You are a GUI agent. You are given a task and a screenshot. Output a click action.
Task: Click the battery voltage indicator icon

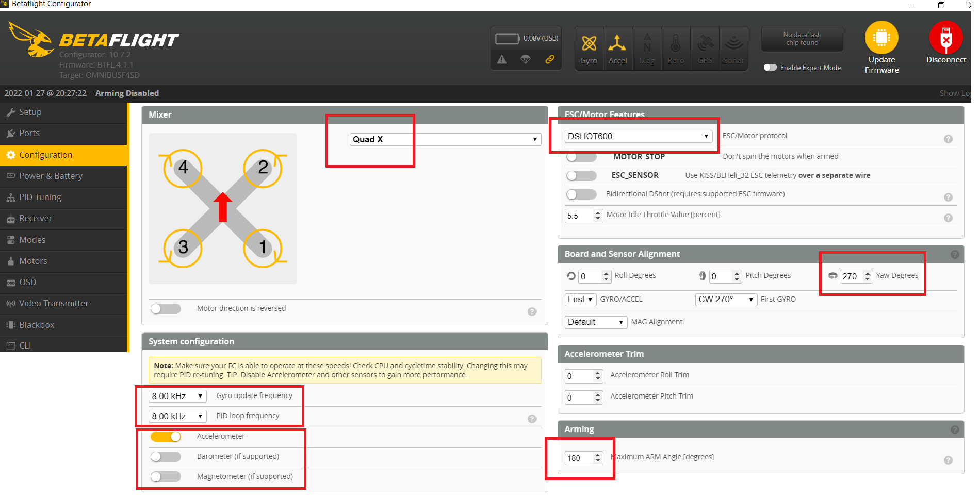click(x=508, y=39)
